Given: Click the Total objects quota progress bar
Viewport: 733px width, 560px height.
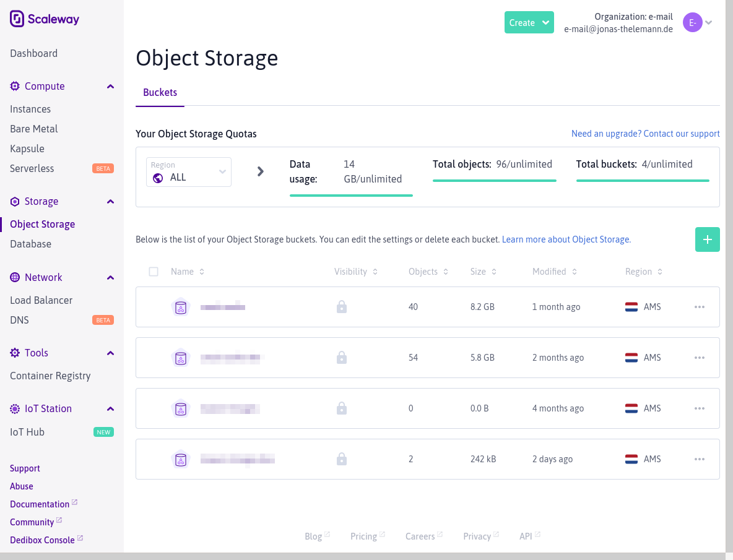Looking at the screenshot, I should [495, 180].
